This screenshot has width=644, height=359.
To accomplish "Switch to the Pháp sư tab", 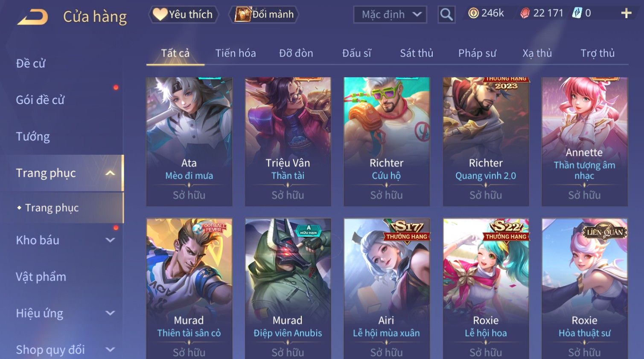I will (477, 53).
